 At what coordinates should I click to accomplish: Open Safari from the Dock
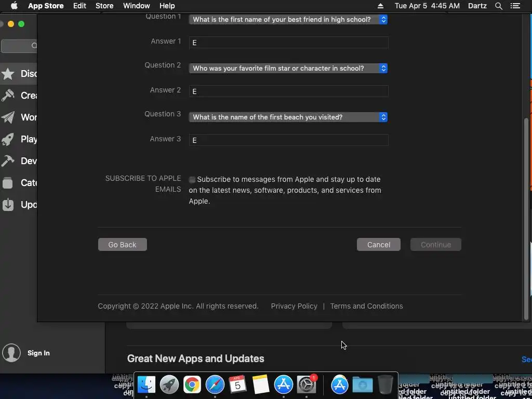215,385
